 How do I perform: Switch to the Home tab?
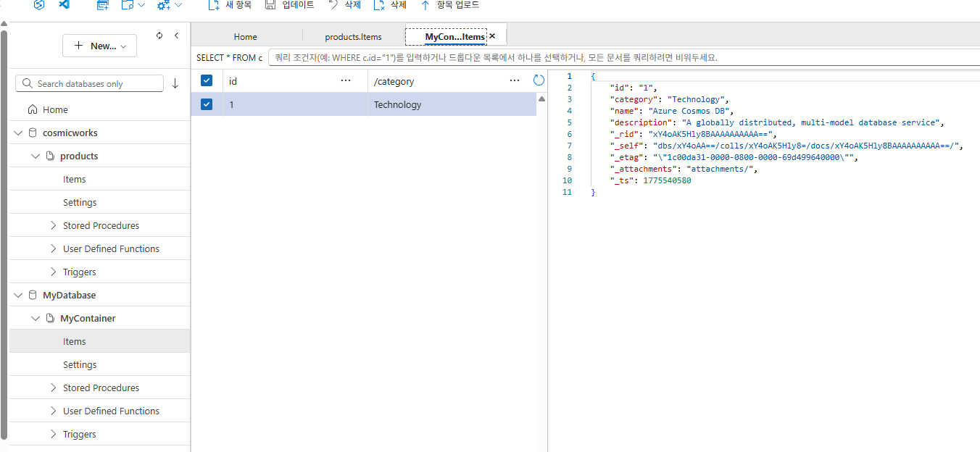pos(245,36)
